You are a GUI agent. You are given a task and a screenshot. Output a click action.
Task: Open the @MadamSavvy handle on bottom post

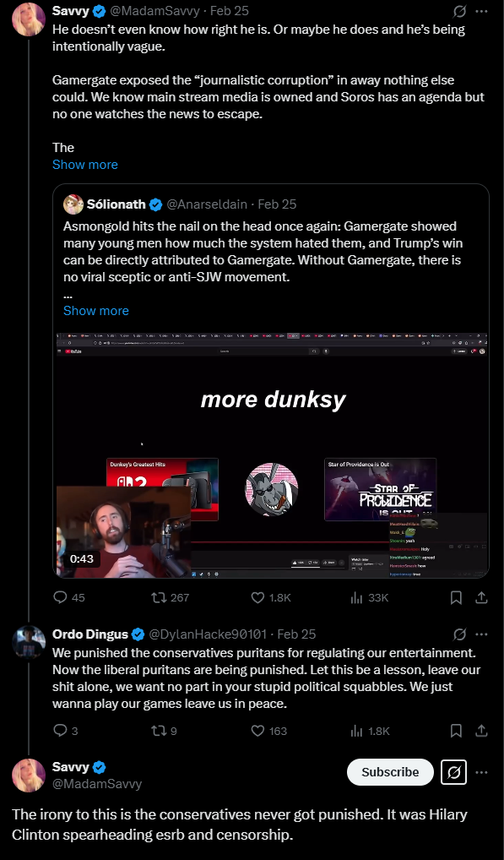pyautogui.click(x=97, y=784)
